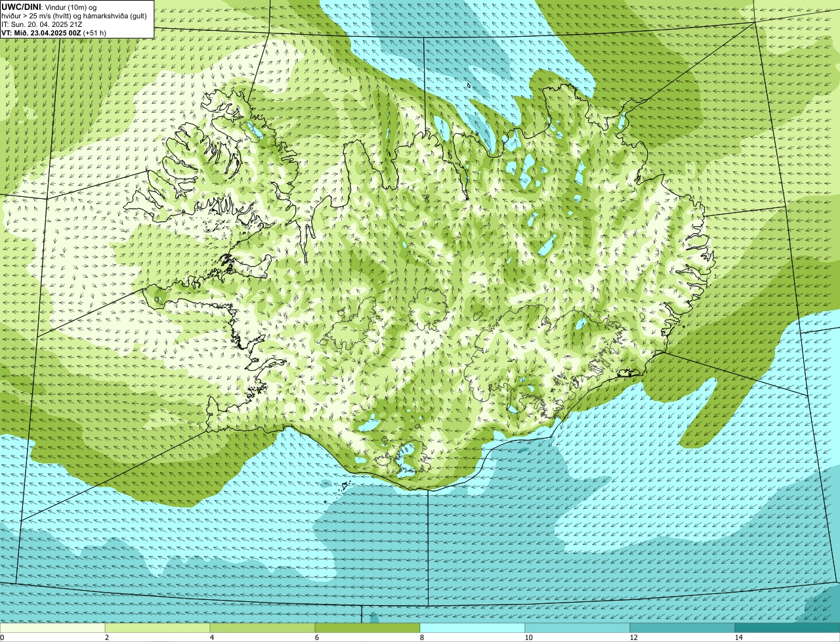Select the legend swatch between 10 and 12
Image resolution: width=840 pixels, height=642 pixels.
577,628
